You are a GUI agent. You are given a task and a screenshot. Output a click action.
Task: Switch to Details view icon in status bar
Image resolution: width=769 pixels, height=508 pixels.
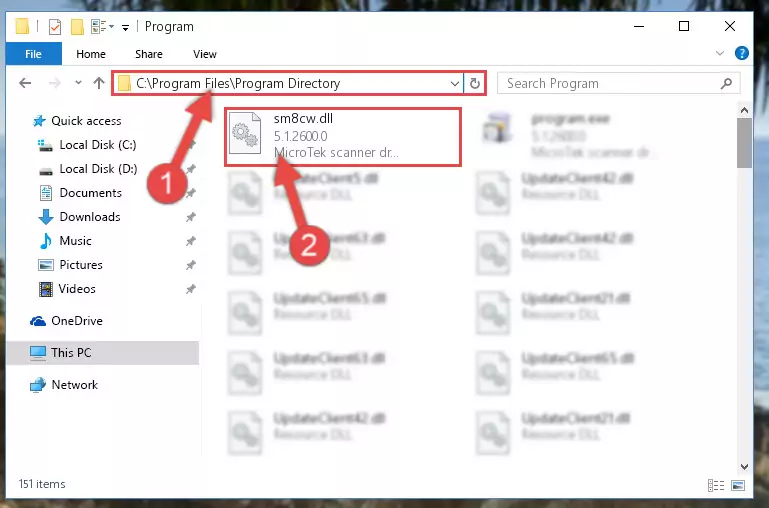[716, 485]
